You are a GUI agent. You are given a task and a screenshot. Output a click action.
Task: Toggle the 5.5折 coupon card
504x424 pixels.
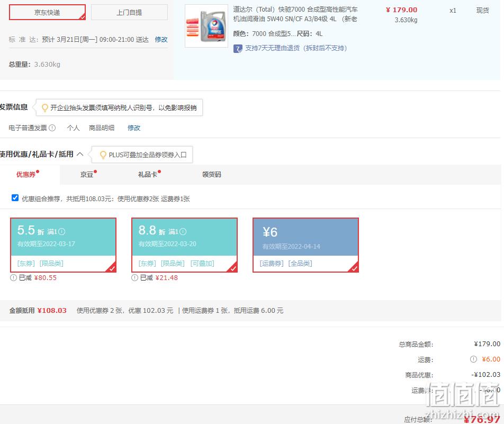tap(63, 245)
